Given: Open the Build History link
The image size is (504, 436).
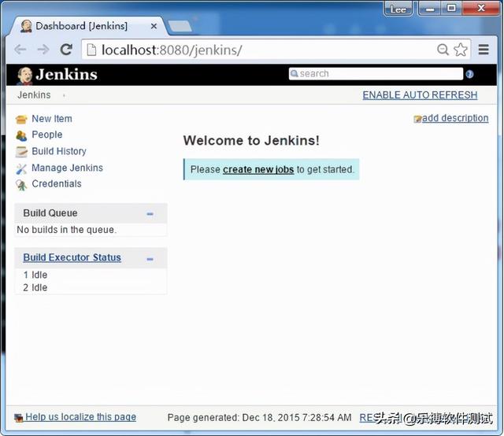Looking at the screenshot, I should (x=59, y=151).
